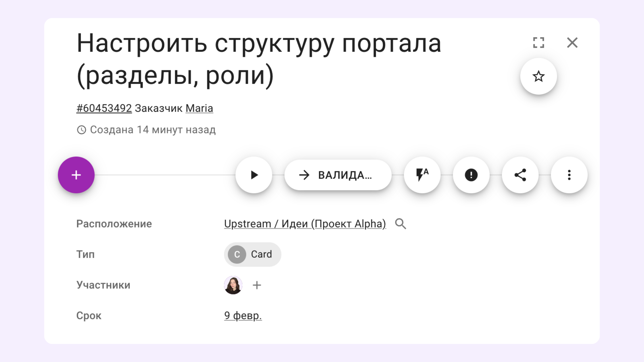The image size is (644, 362).
Task: Move card to ВАЛИДА… column
Action: point(338,175)
